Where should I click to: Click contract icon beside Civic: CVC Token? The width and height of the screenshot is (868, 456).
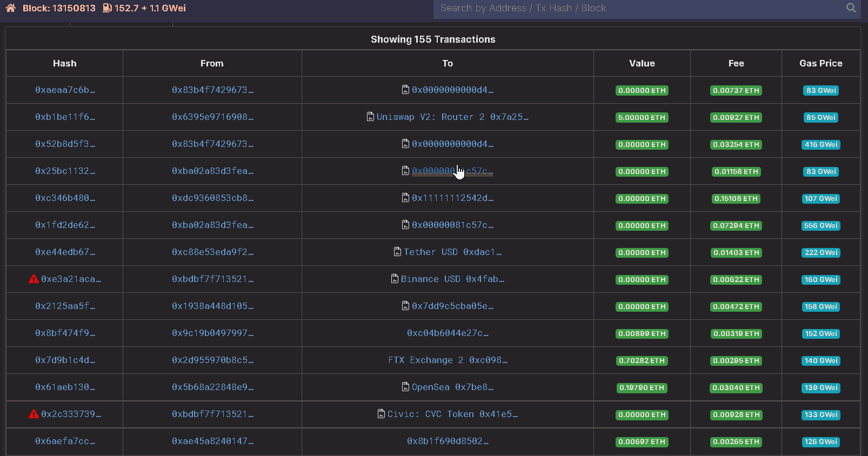(x=381, y=414)
